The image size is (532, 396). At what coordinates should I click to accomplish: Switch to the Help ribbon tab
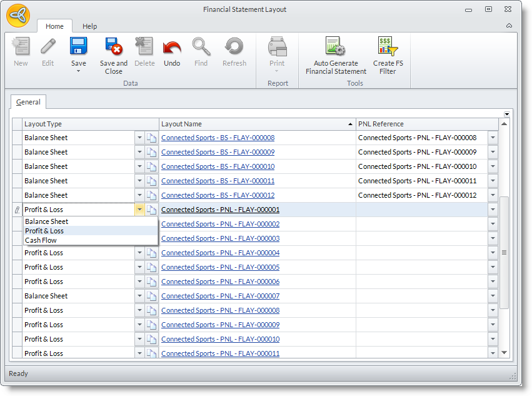pos(90,26)
